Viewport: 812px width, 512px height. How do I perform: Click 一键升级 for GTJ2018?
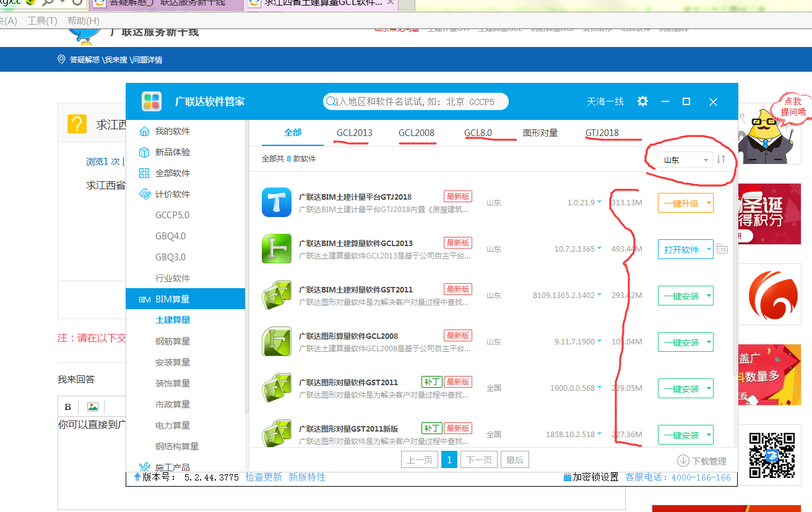pyautogui.click(x=681, y=203)
